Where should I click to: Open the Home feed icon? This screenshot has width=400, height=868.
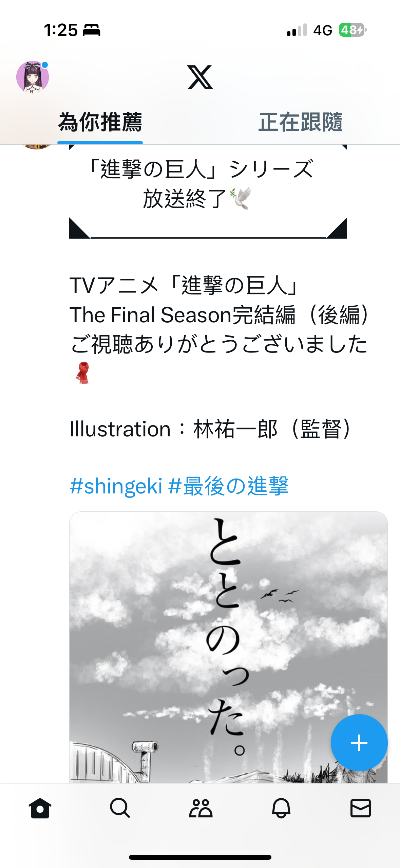[40, 808]
